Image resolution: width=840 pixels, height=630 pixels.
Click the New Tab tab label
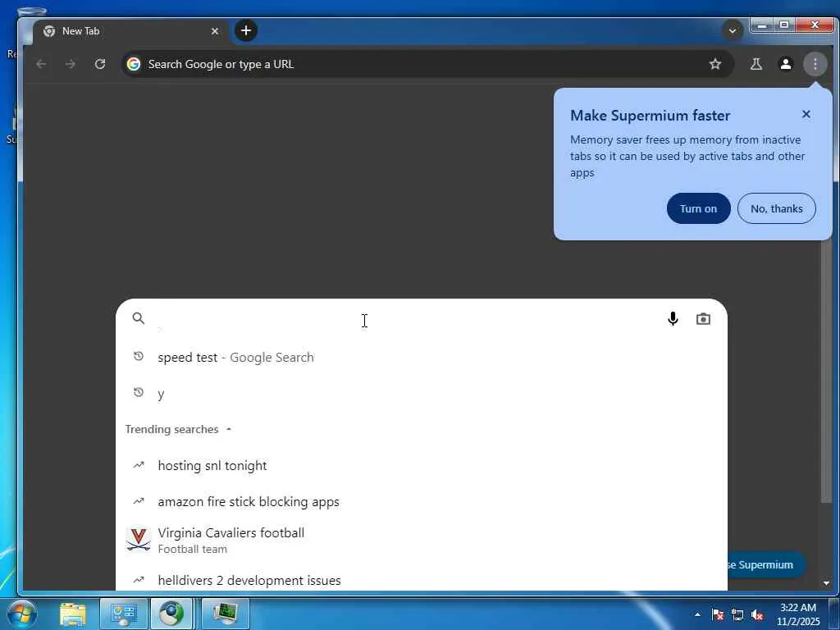click(81, 31)
